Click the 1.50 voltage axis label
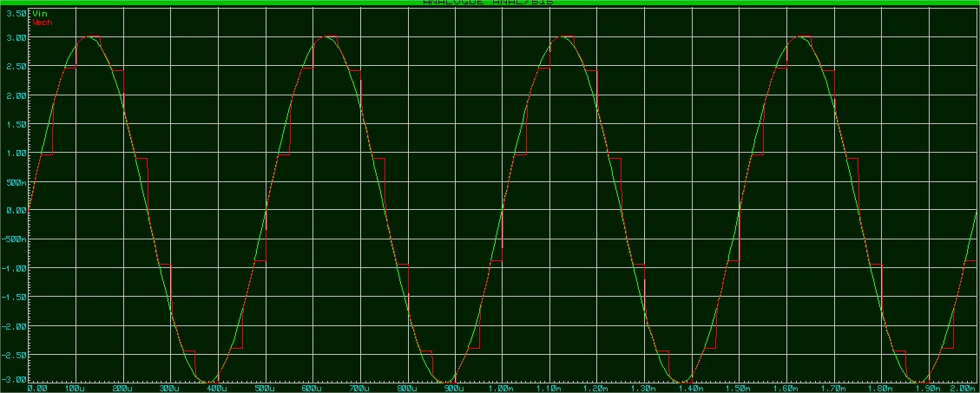Screen dimensions: 980x393 (x=18, y=124)
